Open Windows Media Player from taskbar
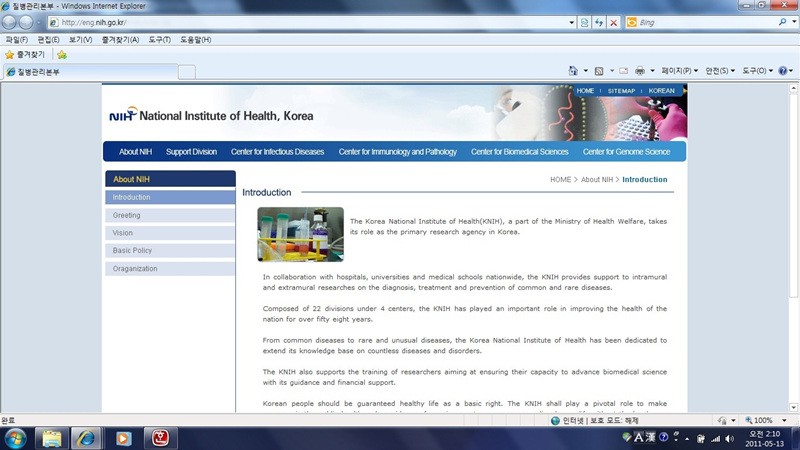The height and width of the screenshot is (450, 800). (123, 438)
